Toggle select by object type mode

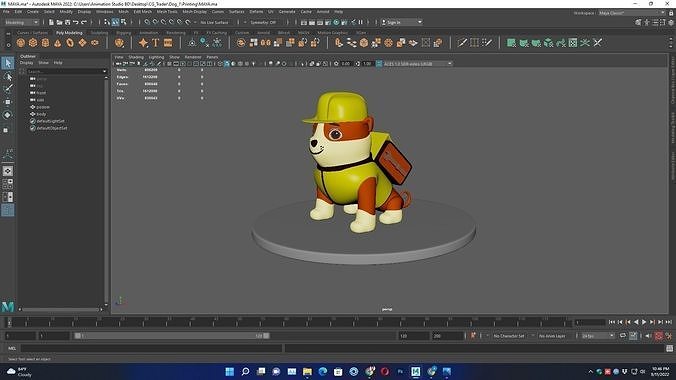[116, 22]
